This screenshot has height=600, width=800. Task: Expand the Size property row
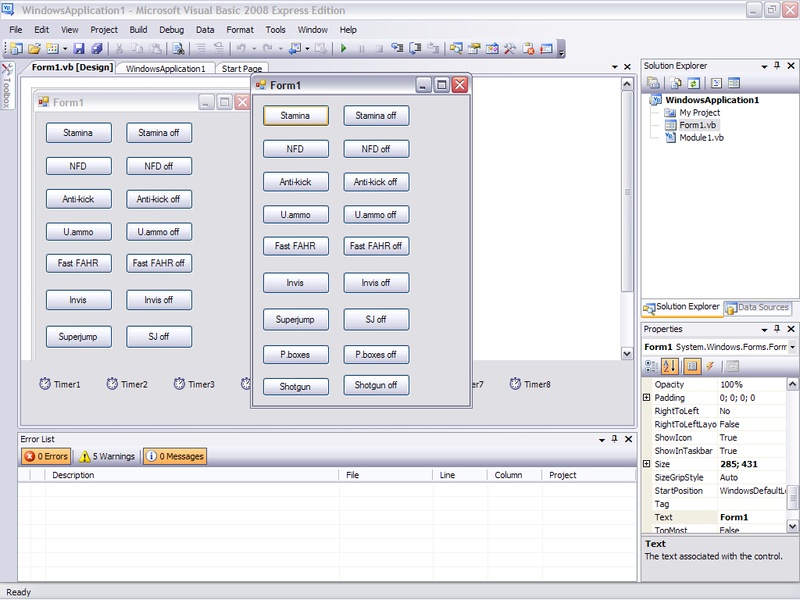646,464
